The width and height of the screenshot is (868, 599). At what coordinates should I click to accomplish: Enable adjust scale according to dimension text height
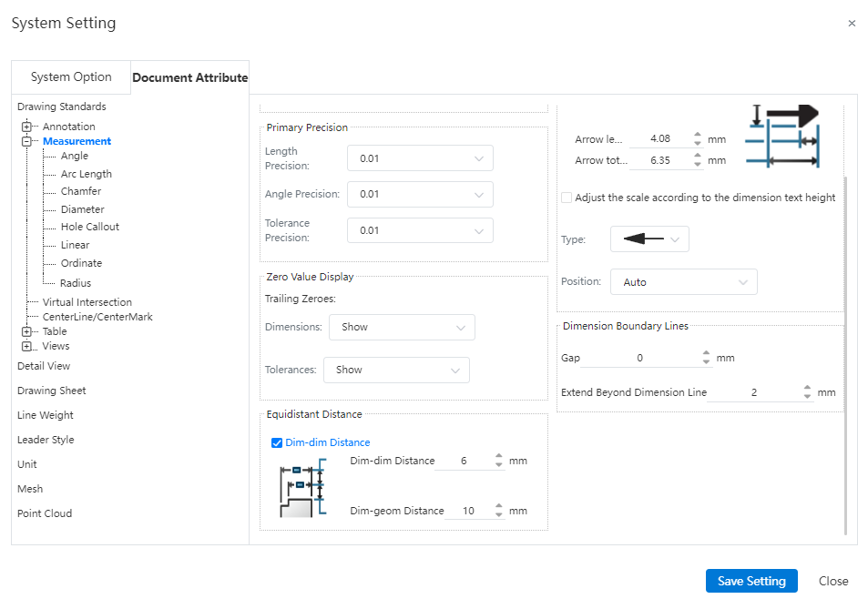[x=567, y=198]
